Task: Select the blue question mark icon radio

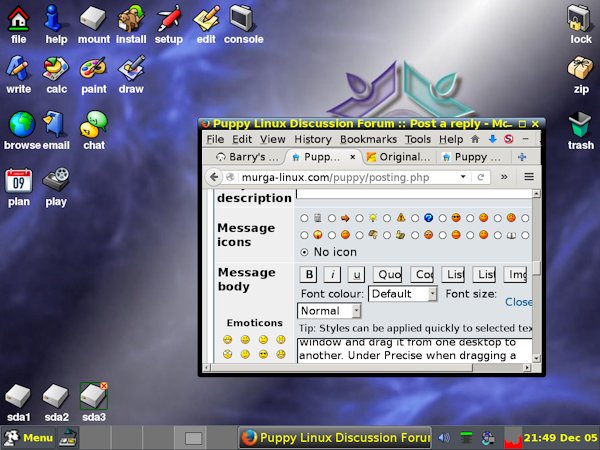Action: point(415,218)
